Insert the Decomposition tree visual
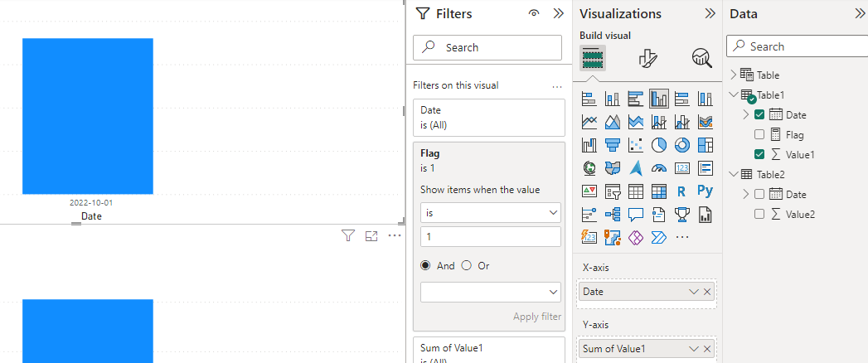868x363 pixels. tap(613, 214)
